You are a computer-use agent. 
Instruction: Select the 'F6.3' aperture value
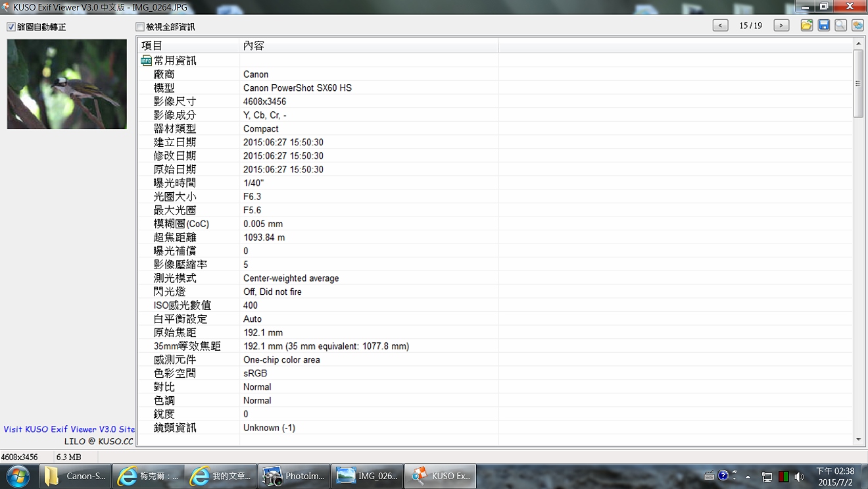[x=252, y=197]
